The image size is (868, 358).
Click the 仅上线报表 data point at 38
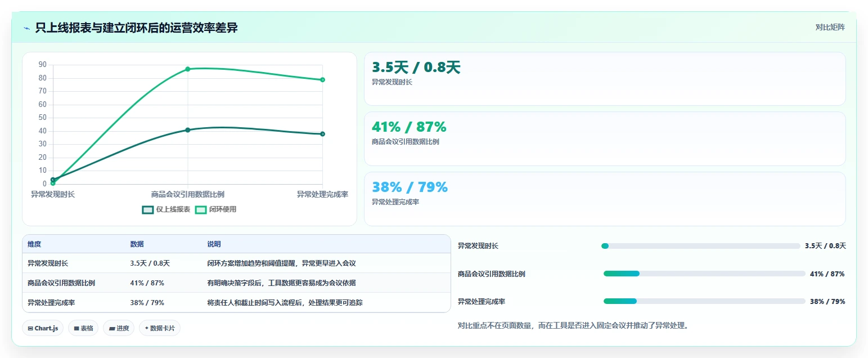coord(323,134)
